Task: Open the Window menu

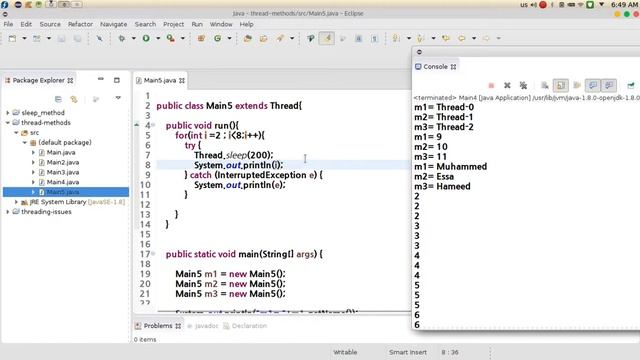Action: (221, 24)
